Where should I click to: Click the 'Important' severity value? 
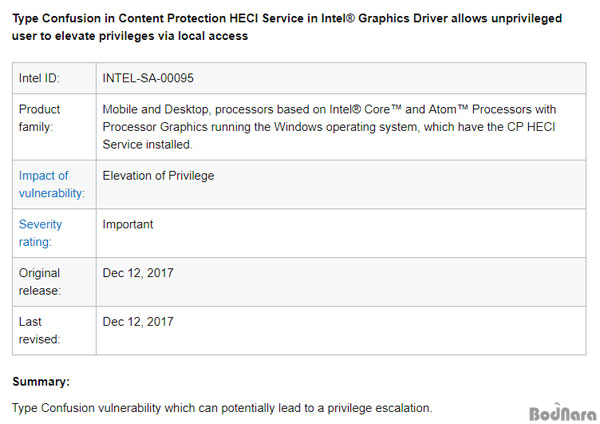(127, 224)
